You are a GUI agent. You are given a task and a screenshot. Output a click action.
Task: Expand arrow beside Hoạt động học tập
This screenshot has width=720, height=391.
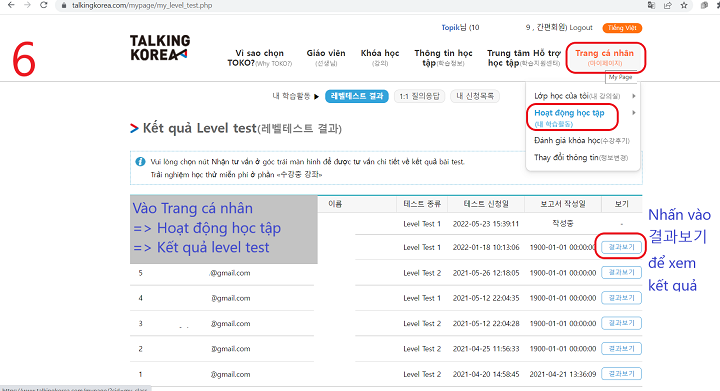click(634, 112)
